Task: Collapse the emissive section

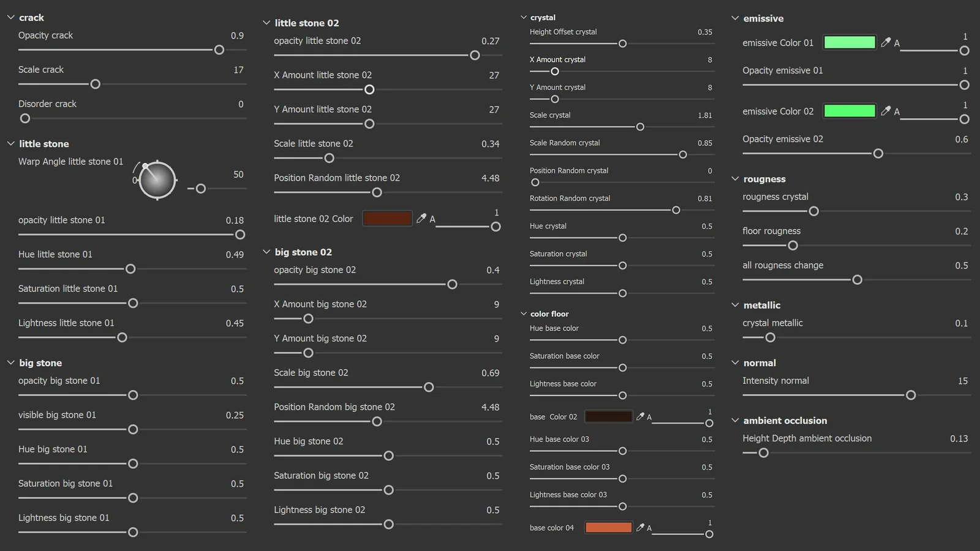Action: coord(735,18)
